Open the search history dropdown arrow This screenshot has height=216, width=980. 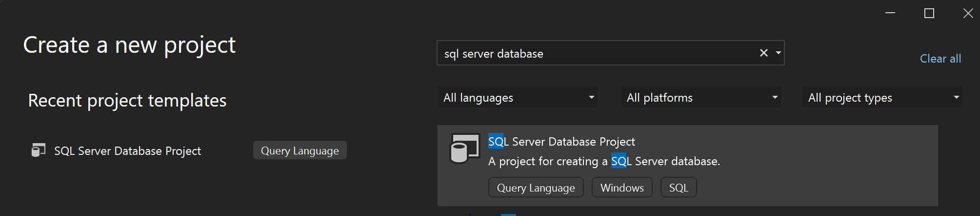(x=779, y=53)
